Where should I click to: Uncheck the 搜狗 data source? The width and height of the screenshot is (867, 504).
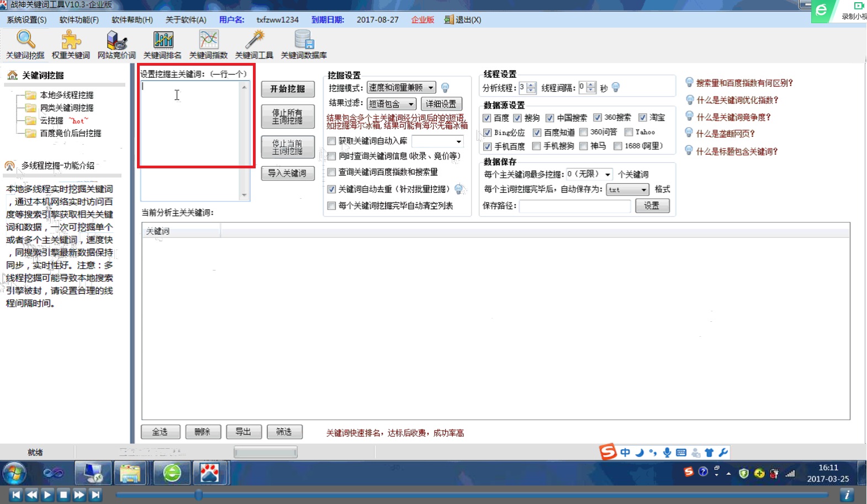tap(517, 118)
